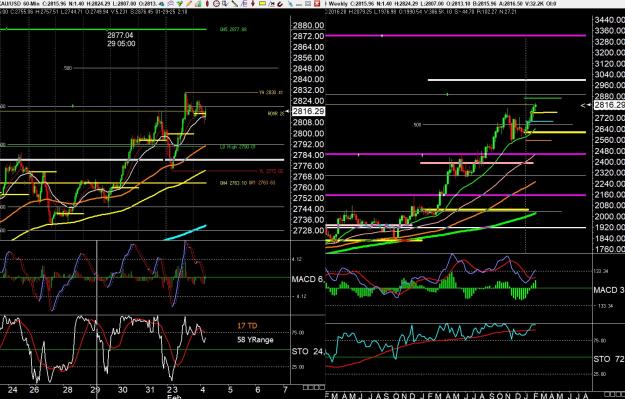Toggle the magnet snap icon
Viewport: 625px width, 399px height.
[x=280, y=4]
